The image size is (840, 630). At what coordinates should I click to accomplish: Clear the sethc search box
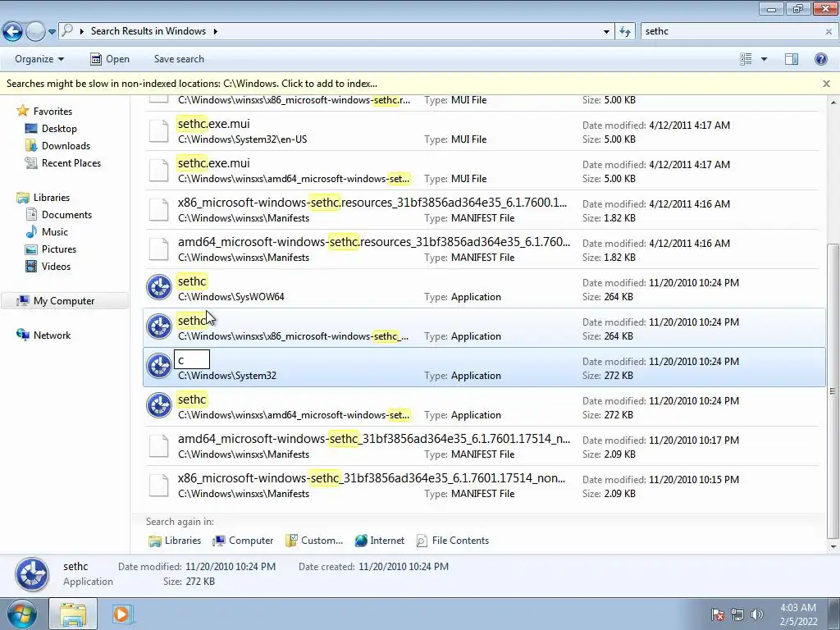click(x=829, y=32)
